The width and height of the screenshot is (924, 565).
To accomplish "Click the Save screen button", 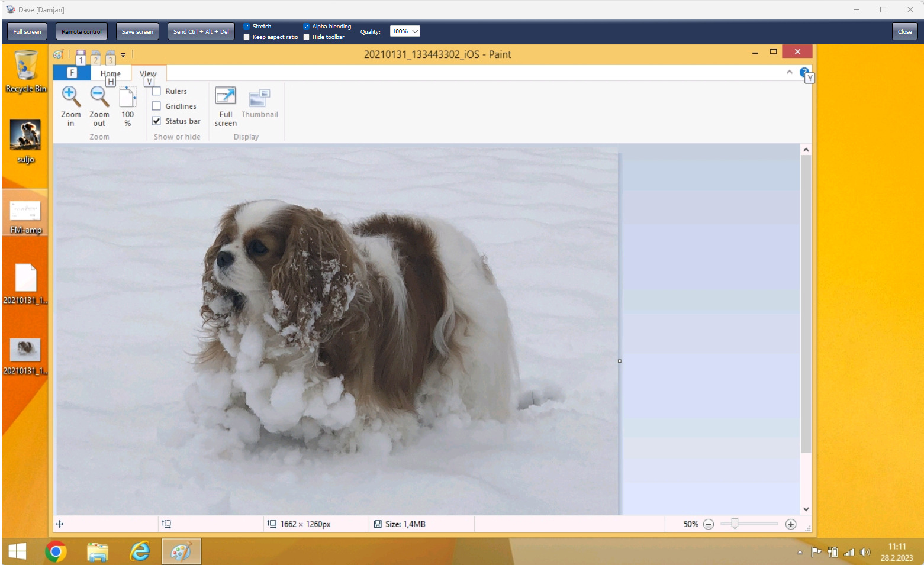I will [x=137, y=32].
